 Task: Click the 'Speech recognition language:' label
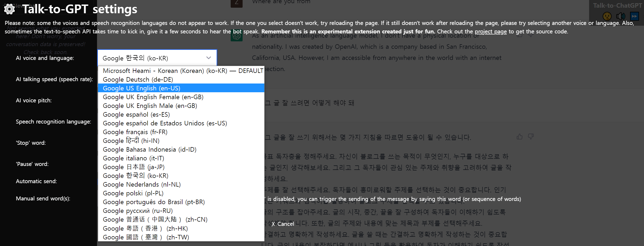[53, 122]
